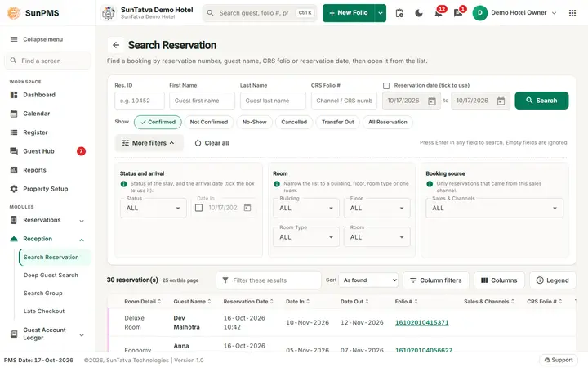
Task: Open Search Reservation menu item
Action: click(55, 258)
